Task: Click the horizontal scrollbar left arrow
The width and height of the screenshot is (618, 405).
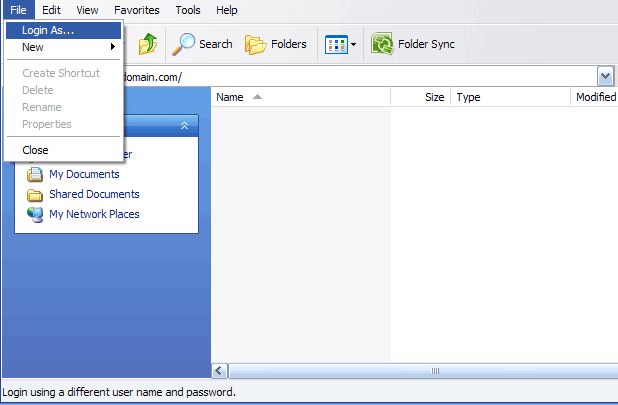Action: [219, 371]
